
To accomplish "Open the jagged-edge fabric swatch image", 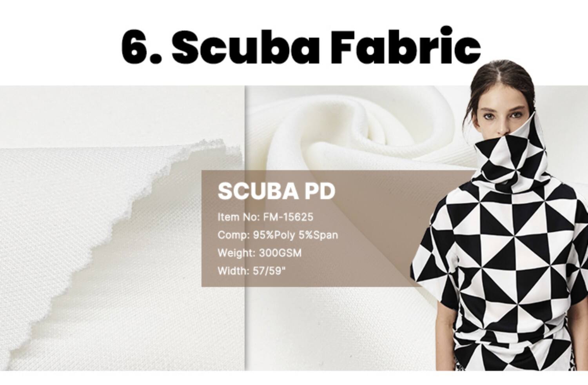I will tap(122, 227).
